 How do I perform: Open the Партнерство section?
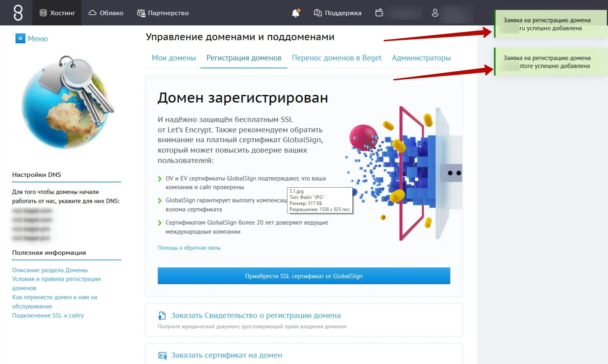tap(163, 13)
